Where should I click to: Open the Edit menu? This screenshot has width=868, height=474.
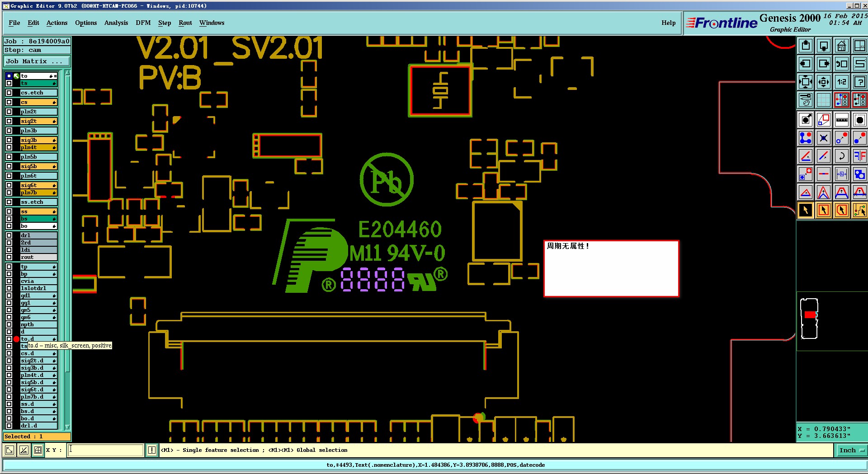pos(33,23)
